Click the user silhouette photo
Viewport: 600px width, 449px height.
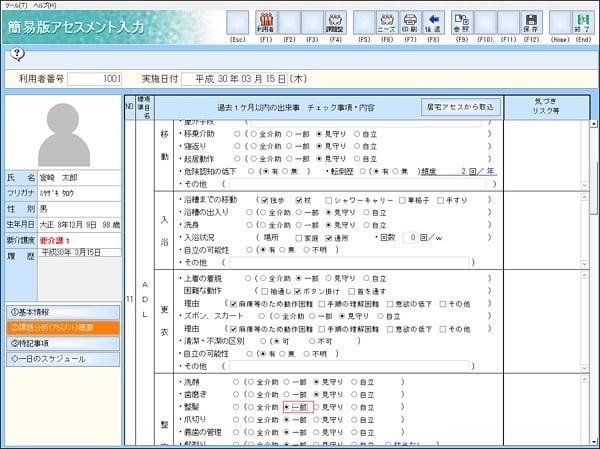64,134
